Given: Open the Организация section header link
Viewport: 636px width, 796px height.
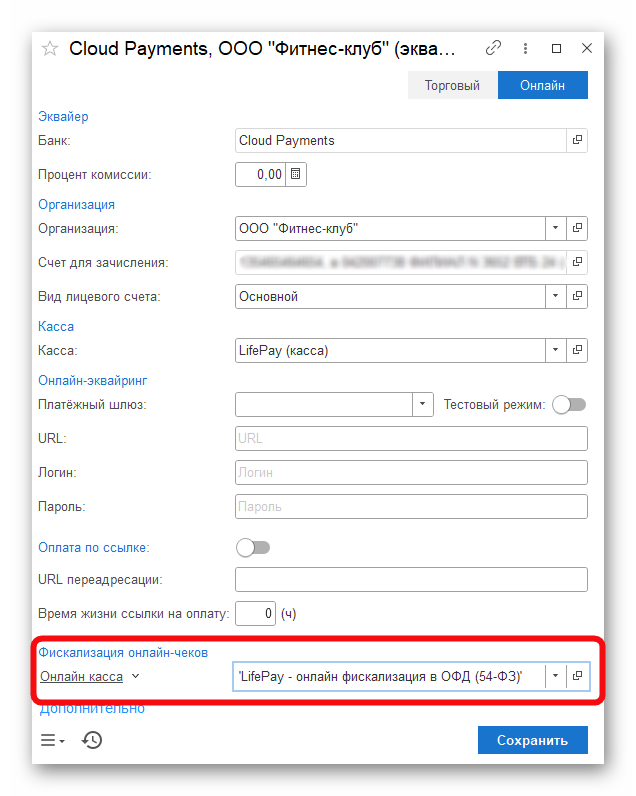Looking at the screenshot, I should click(77, 204).
